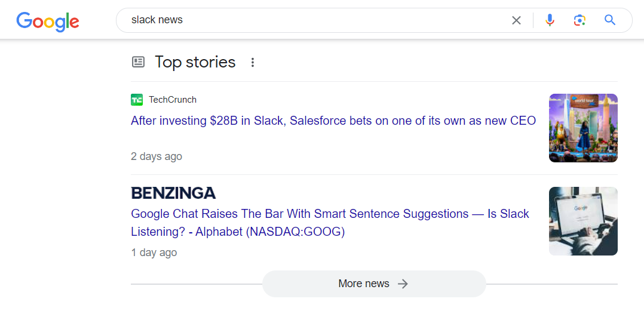Open the Salesforce bets on new CEO article
644x314 pixels.
coord(333,121)
